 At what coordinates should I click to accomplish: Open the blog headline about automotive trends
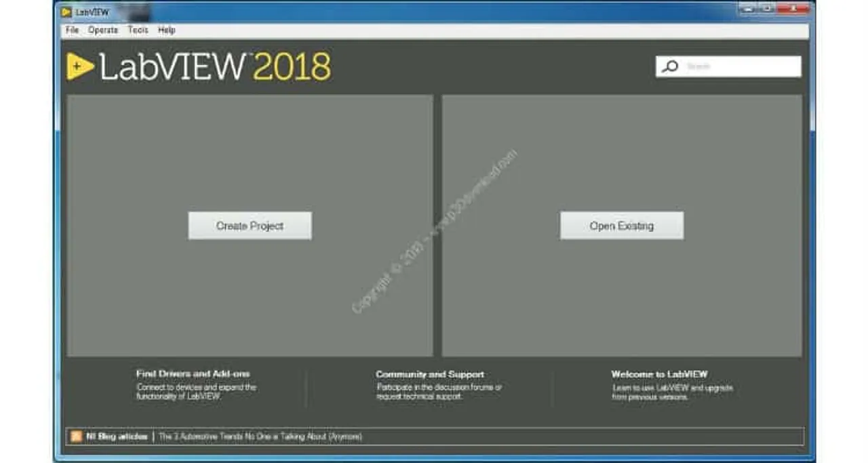(x=260, y=437)
